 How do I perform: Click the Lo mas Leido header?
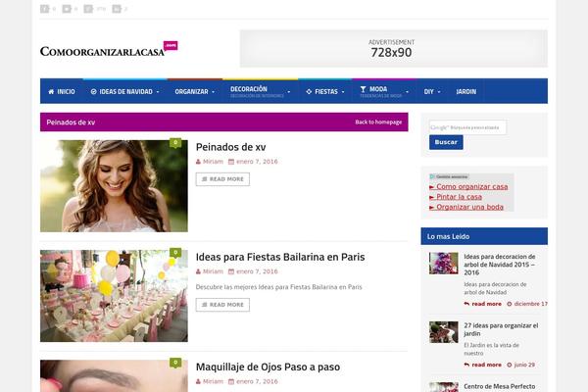[484, 236]
